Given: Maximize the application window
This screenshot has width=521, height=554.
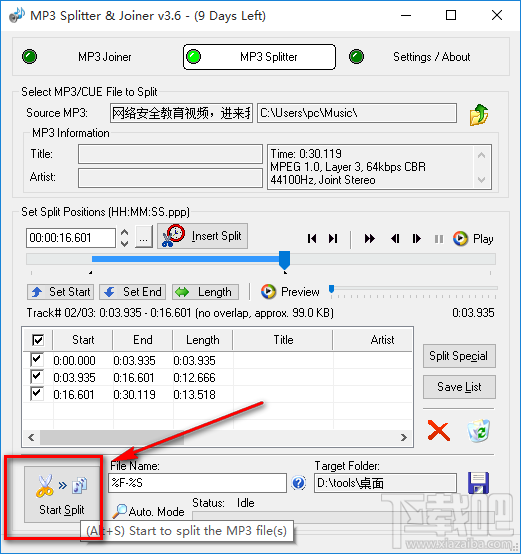Looking at the screenshot, I should (451, 15).
